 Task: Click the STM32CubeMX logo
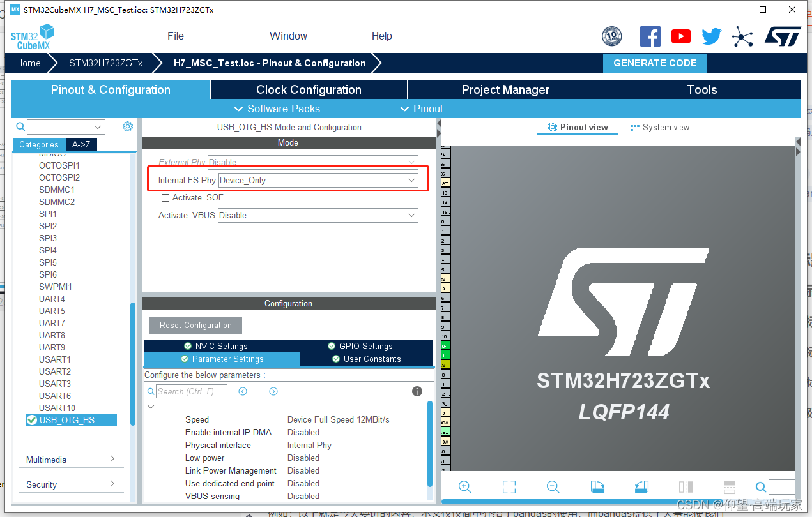[x=33, y=37]
